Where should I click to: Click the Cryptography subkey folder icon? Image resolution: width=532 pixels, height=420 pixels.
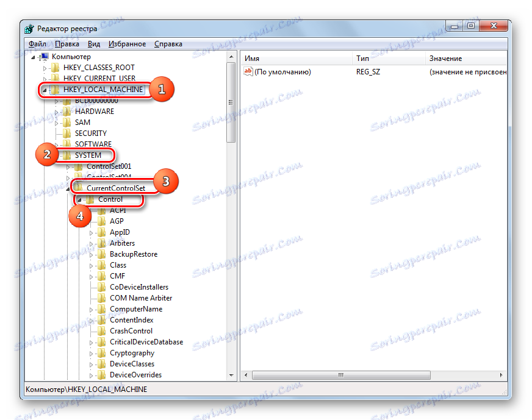click(x=101, y=352)
